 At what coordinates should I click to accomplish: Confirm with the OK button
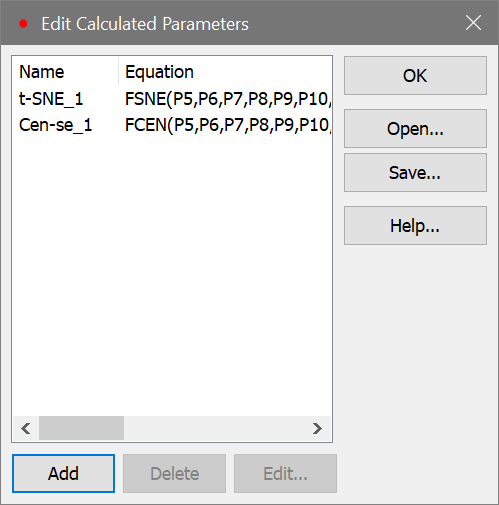415,76
